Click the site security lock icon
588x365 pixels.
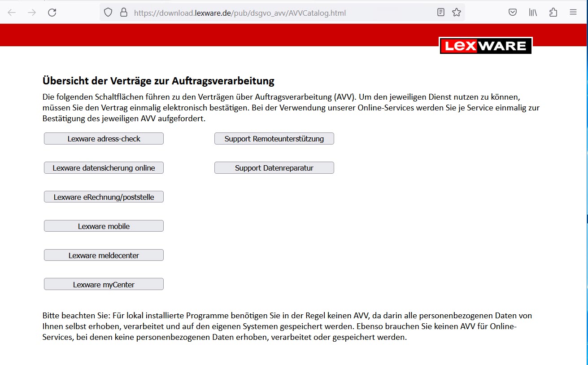(124, 12)
